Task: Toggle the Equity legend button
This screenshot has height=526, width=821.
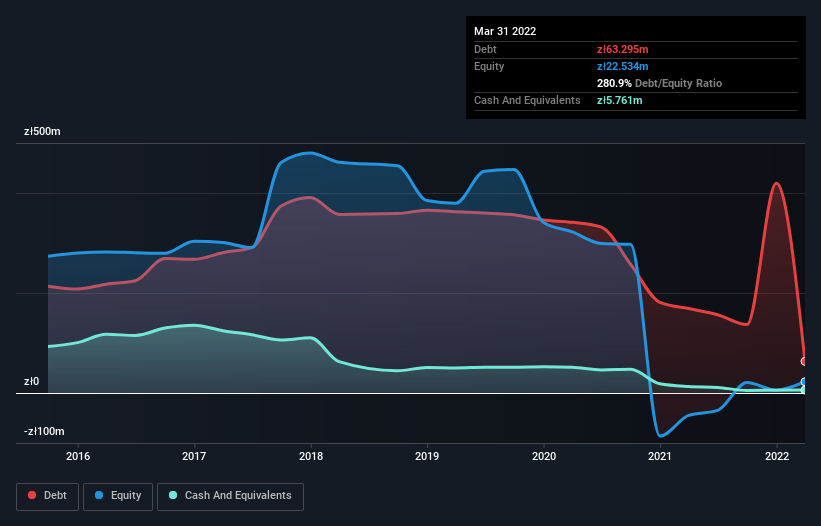Action: (118, 496)
